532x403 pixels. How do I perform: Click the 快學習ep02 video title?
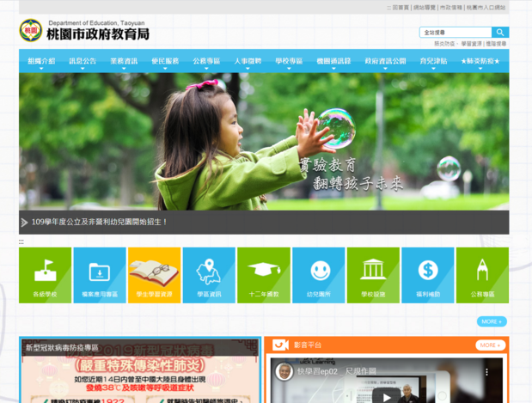tap(337, 371)
